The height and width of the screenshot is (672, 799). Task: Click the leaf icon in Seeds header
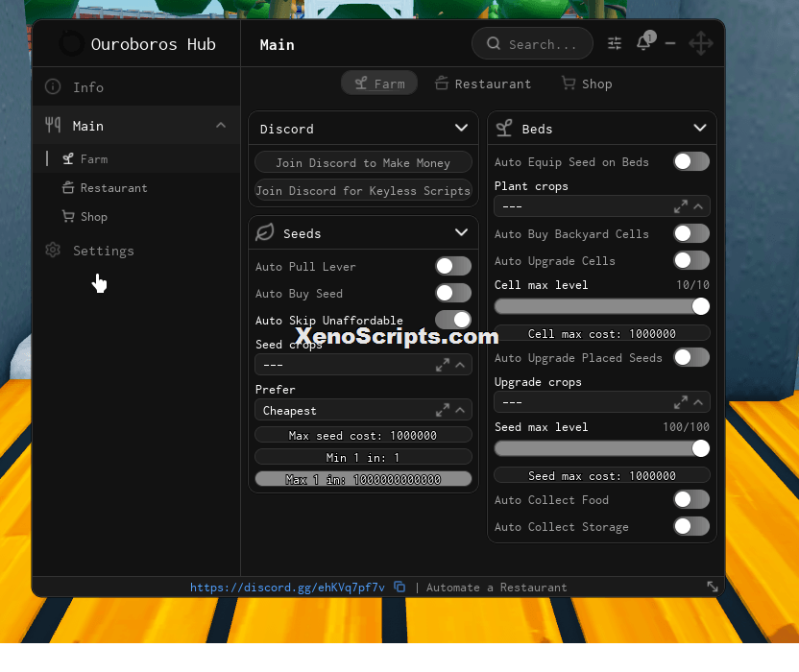pos(265,232)
